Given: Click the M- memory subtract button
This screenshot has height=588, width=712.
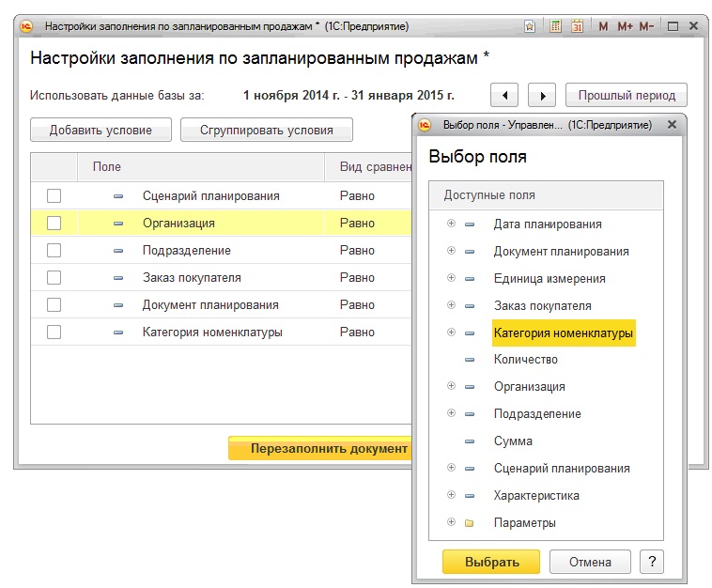Looking at the screenshot, I should [646, 26].
